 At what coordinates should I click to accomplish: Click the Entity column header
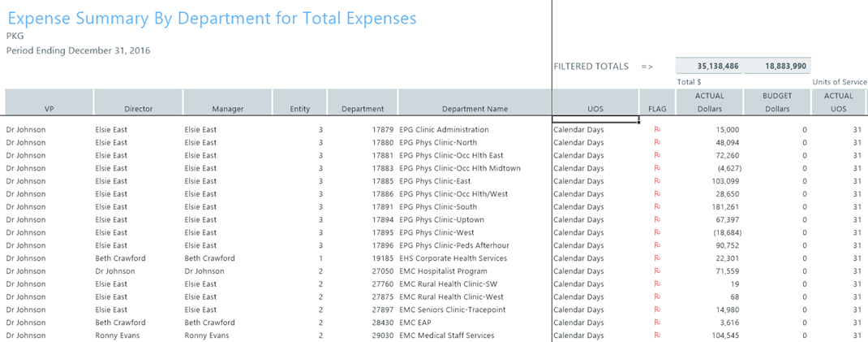[x=300, y=108]
